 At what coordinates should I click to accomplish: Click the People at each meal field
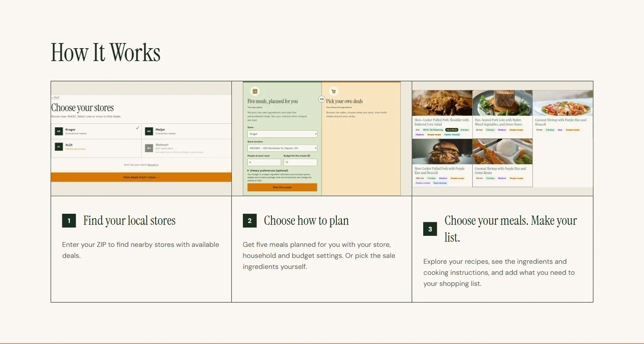(x=264, y=162)
